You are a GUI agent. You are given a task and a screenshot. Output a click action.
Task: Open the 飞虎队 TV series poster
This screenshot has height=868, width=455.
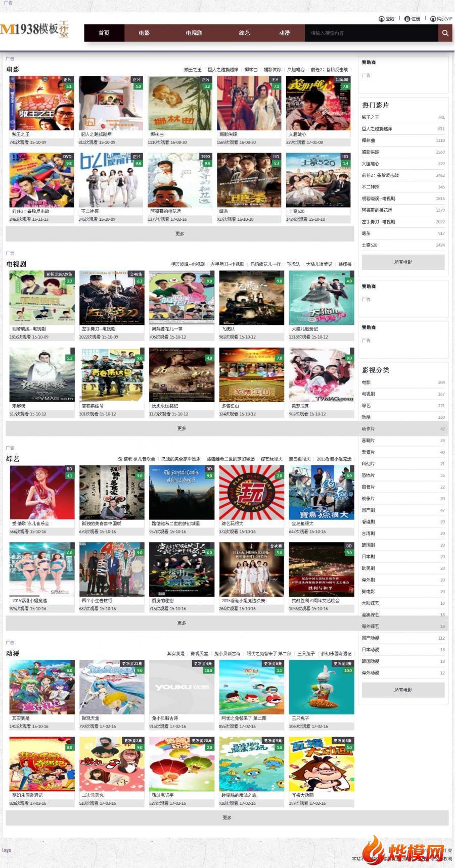[x=252, y=298]
